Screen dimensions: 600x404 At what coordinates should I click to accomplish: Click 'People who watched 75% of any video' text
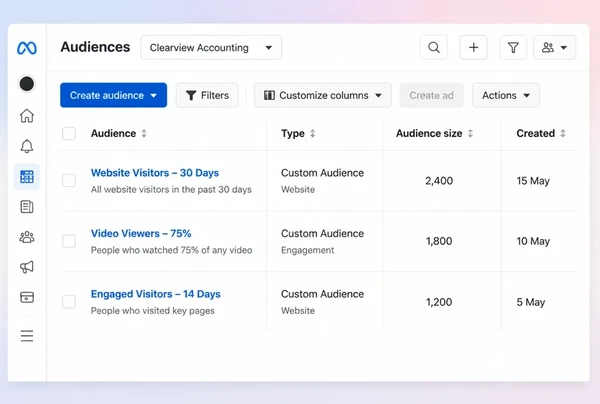171,250
